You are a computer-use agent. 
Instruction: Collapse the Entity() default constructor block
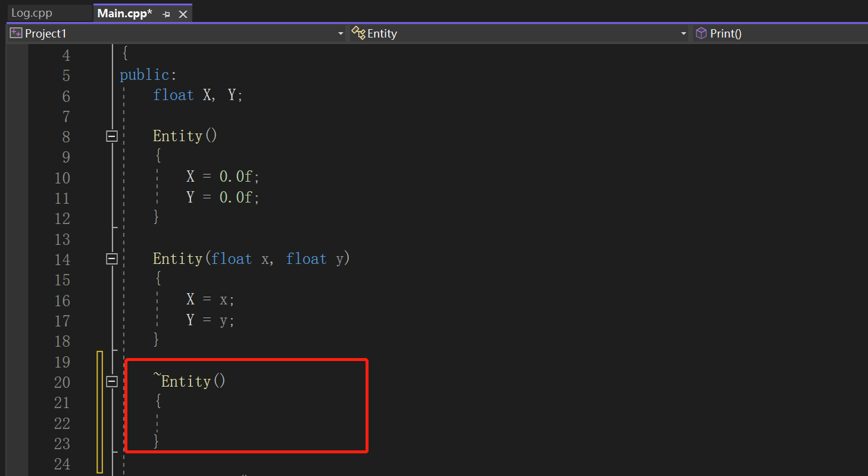pos(111,136)
